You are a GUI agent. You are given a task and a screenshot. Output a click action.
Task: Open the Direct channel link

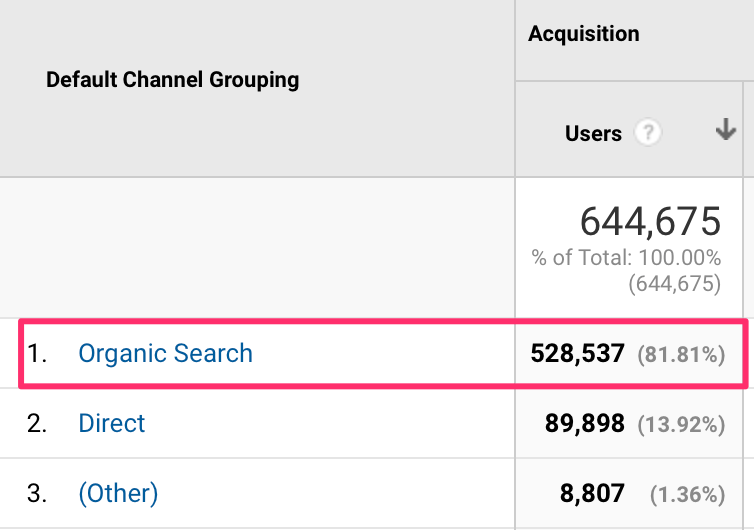pyautogui.click(x=112, y=423)
